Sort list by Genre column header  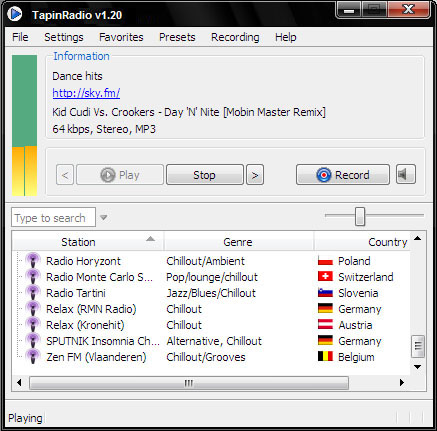pyautogui.click(x=238, y=242)
